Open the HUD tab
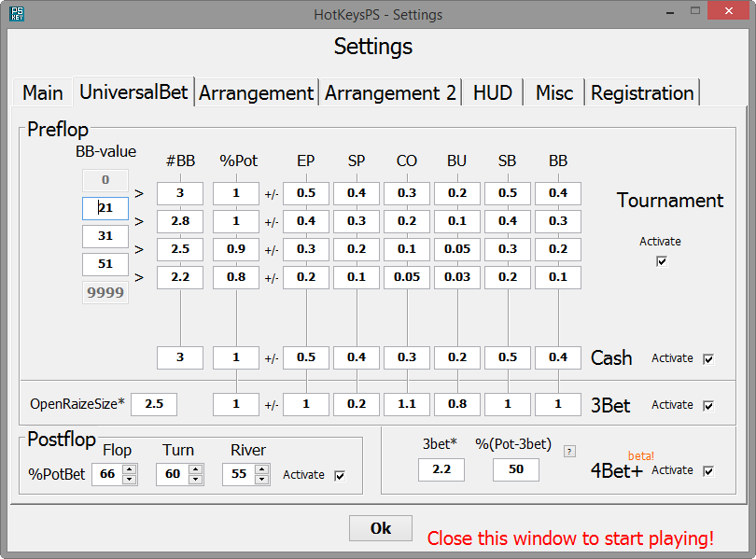 [x=492, y=92]
